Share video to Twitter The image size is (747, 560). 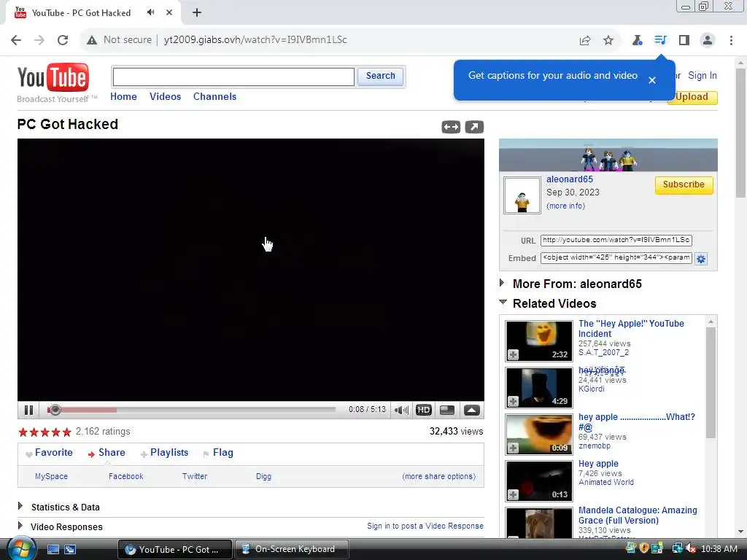(195, 476)
